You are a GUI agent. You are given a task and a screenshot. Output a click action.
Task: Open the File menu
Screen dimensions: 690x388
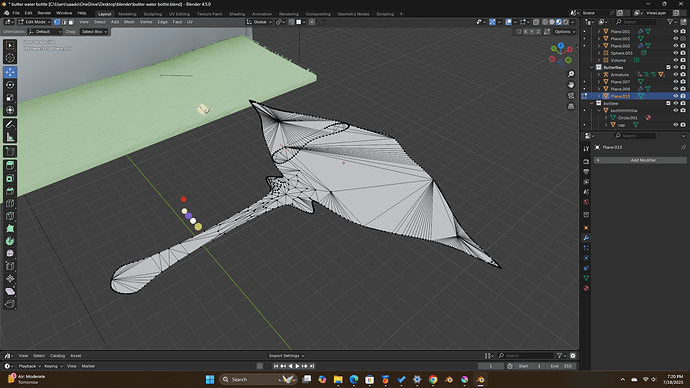(16, 13)
